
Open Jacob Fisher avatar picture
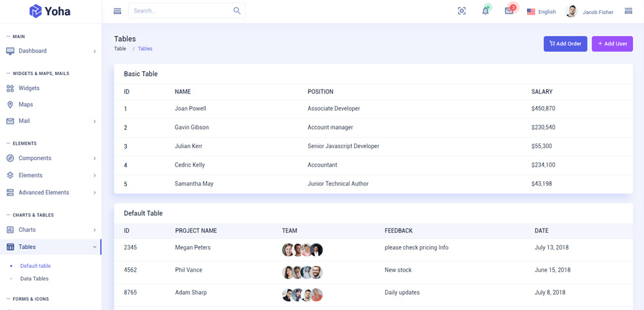point(572,11)
